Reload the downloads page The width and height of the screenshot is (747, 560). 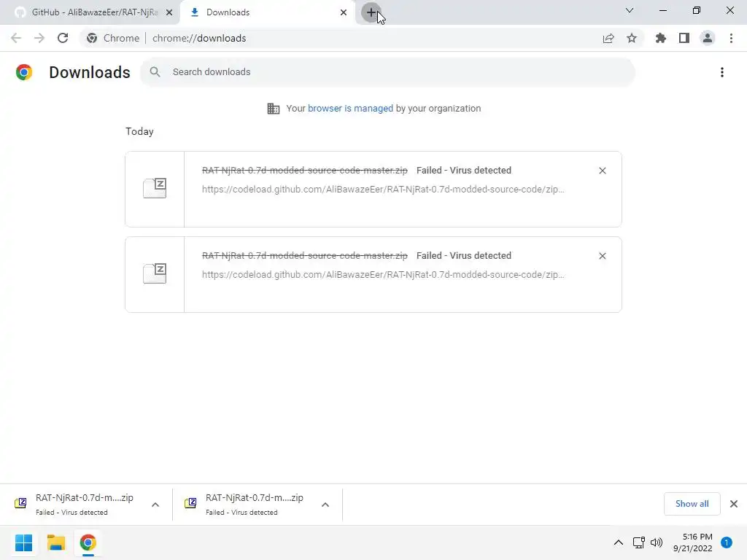(63, 38)
